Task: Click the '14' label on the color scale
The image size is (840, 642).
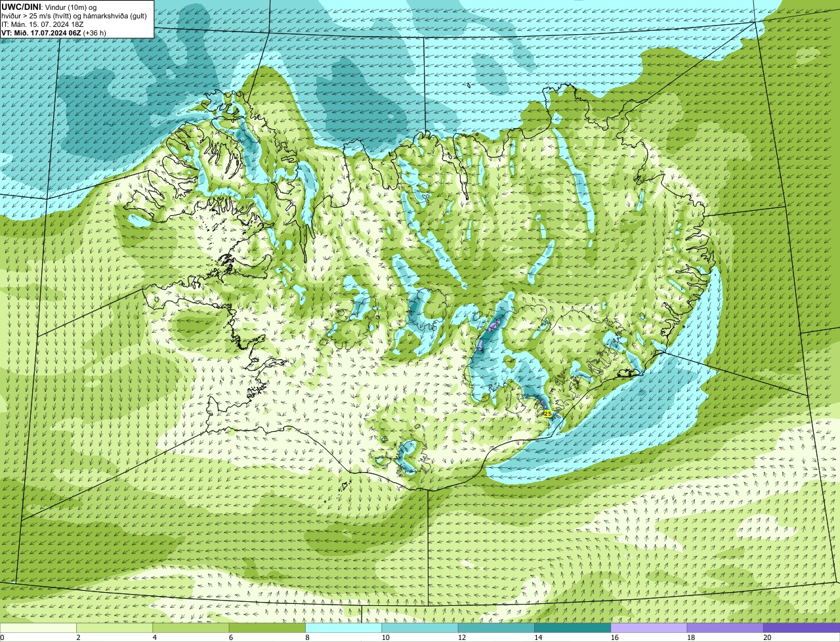Action: tap(538, 637)
